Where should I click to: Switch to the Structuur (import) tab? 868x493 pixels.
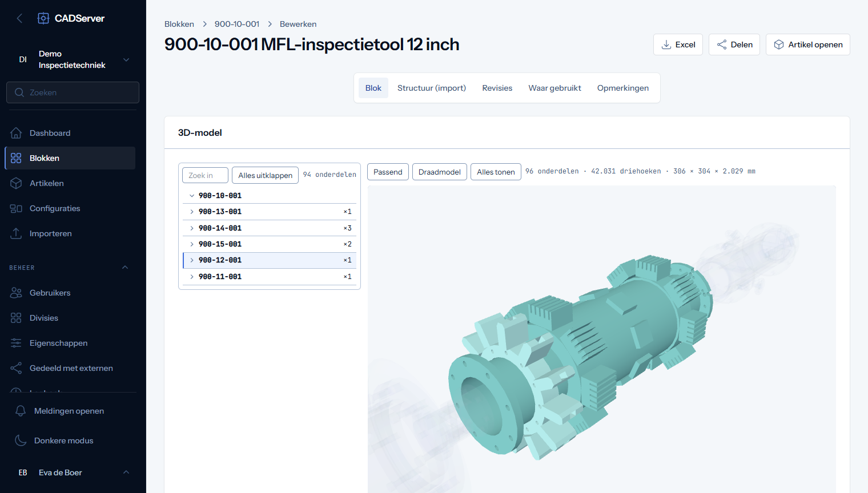click(432, 88)
